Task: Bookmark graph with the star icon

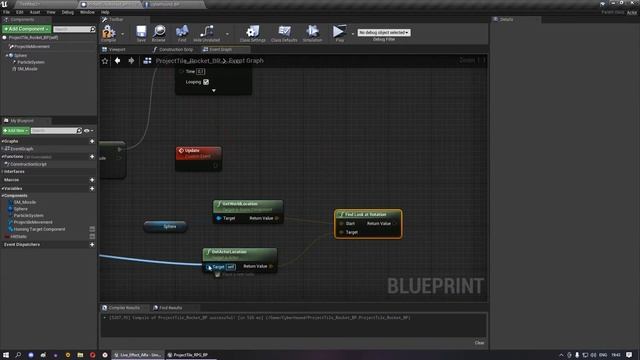Action: pyautogui.click(x=105, y=61)
